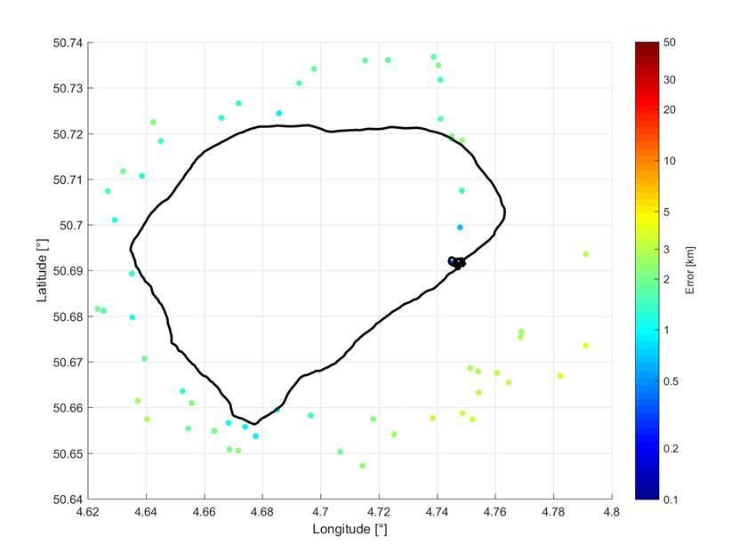Click the 50.72 latitude tick label

(x=68, y=134)
